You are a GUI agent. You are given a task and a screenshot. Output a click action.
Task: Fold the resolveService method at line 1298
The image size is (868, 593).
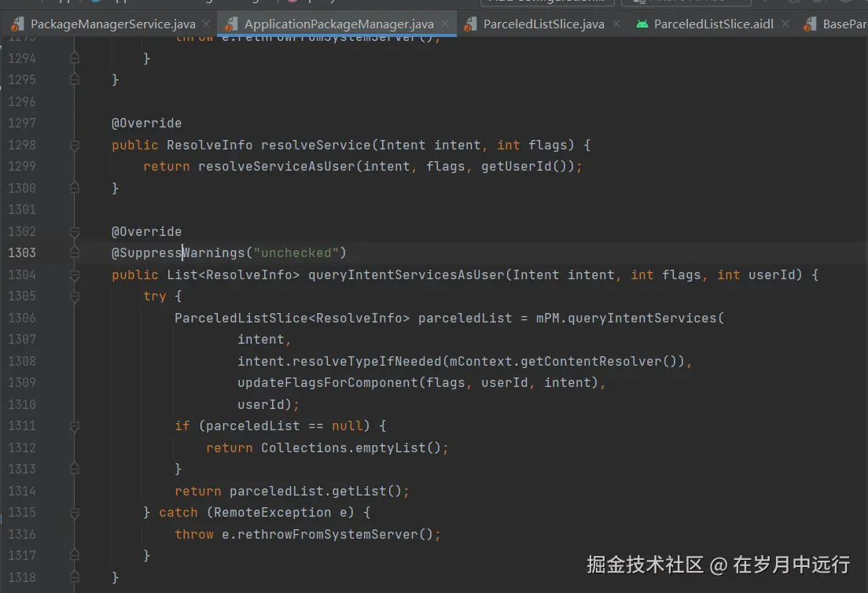(x=75, y=145)
